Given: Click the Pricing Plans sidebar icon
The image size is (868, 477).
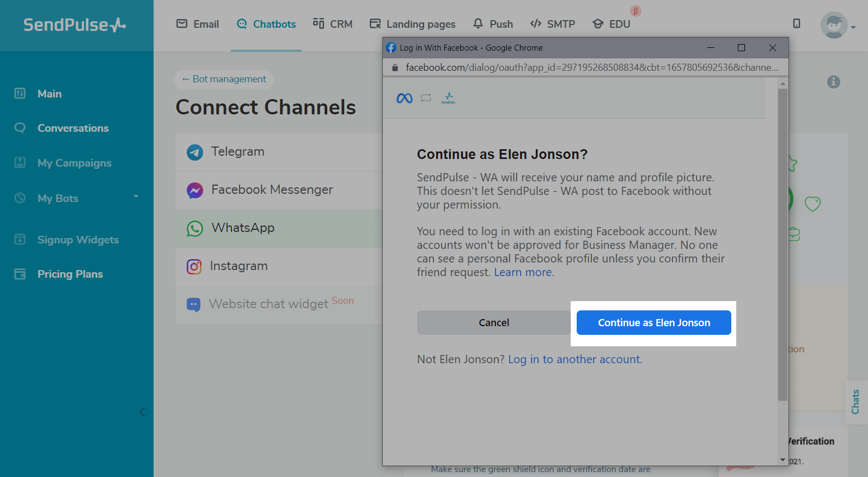Looking at the screenshot, I should [20, 273].
